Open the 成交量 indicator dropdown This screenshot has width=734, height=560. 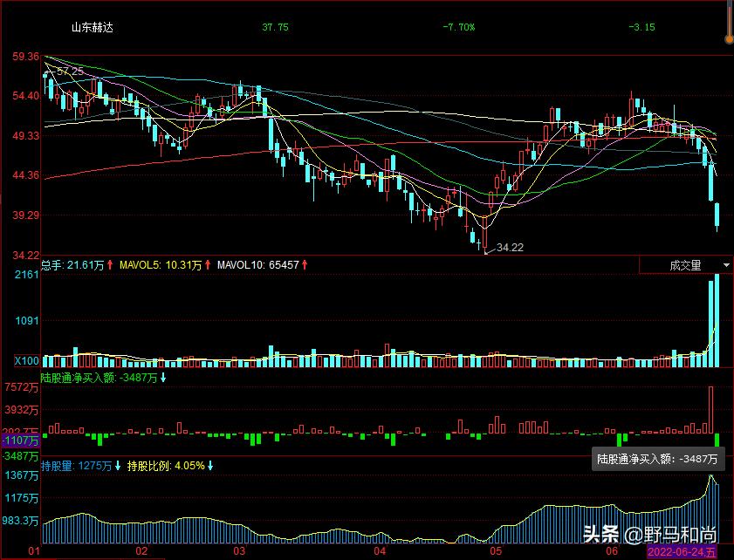(x=685, y=265)
